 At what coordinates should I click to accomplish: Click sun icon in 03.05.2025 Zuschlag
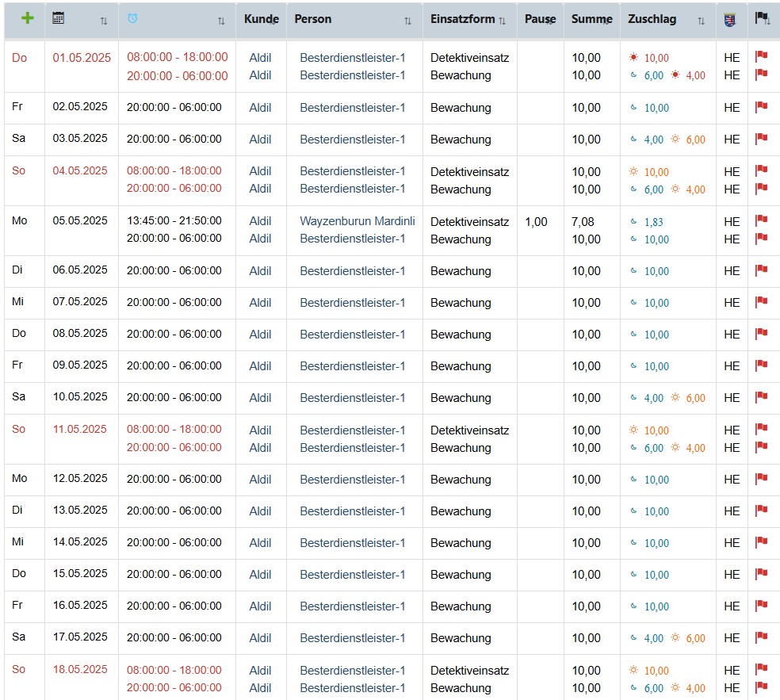pyautogui.click(x=675, y=139)
